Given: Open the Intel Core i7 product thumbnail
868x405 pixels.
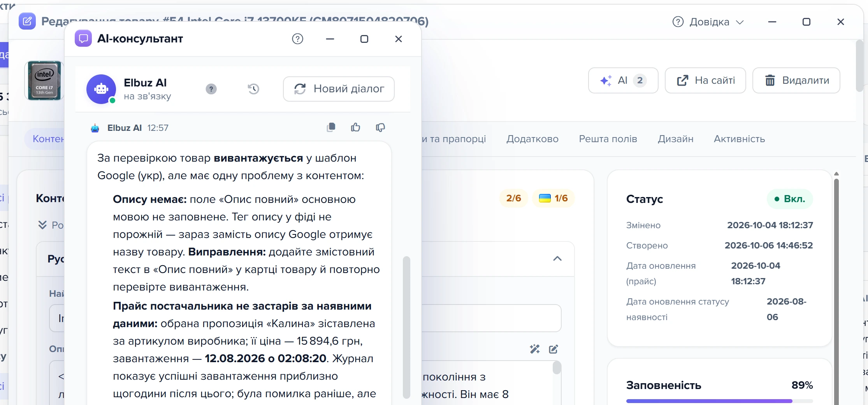Looking at the screenshot, I should pyautogui.click(x=44, y=81).
